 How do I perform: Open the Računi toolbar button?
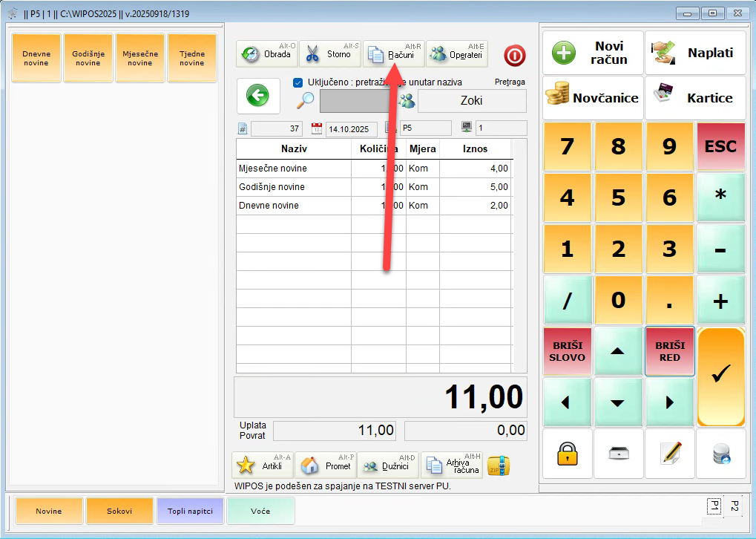tap(393, 54)
